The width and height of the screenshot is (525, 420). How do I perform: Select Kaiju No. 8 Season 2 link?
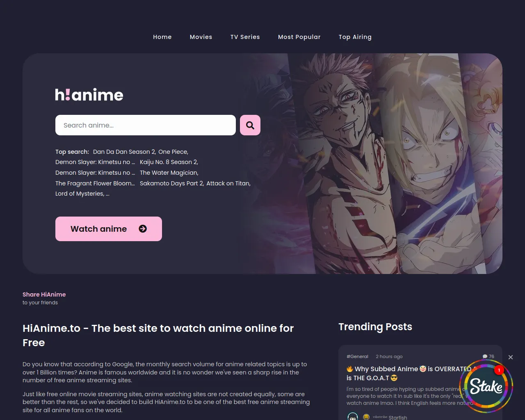[169, 162]
